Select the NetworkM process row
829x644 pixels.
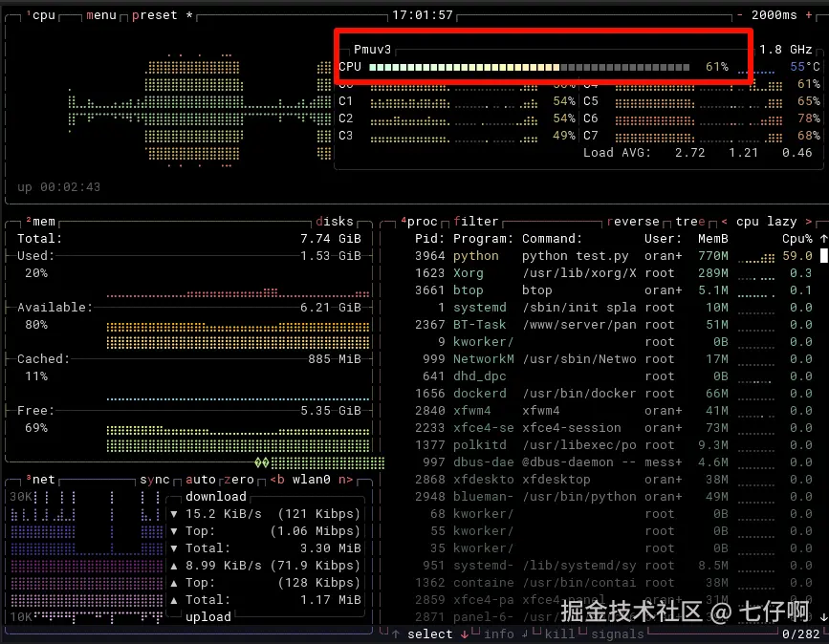pyautogui.click(x=613, y=359)
